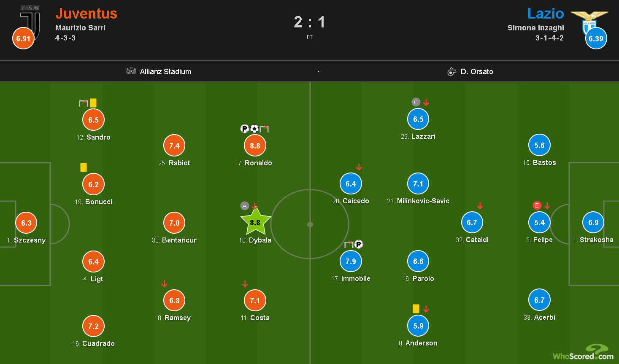Click the captain badge above Lazzari
The width and height of the screenshot is (619, 364).
416,102
